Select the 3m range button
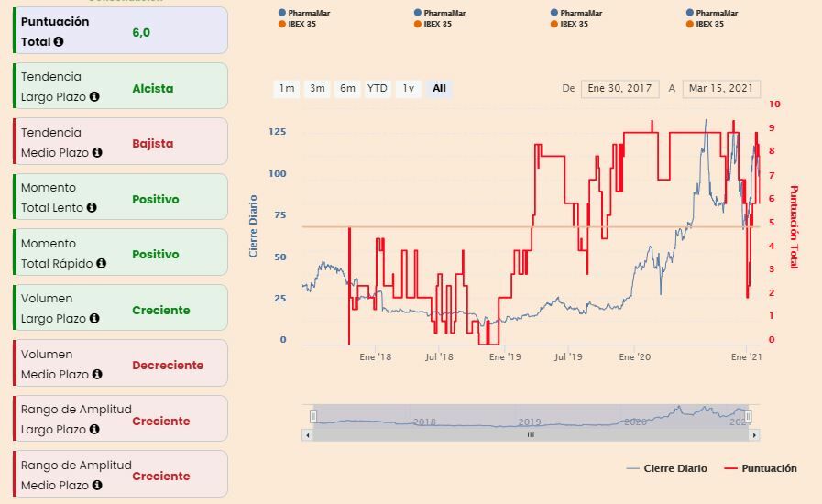 (x=317, y=89)
